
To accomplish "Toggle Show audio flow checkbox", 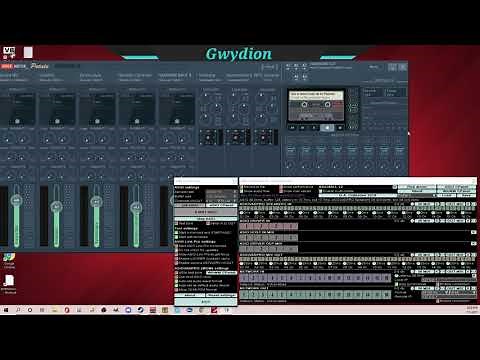I will (x=242, y=191).
